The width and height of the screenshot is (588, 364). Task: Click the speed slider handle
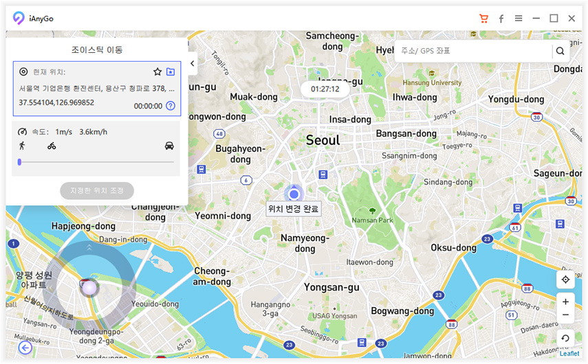pos(19,162)
